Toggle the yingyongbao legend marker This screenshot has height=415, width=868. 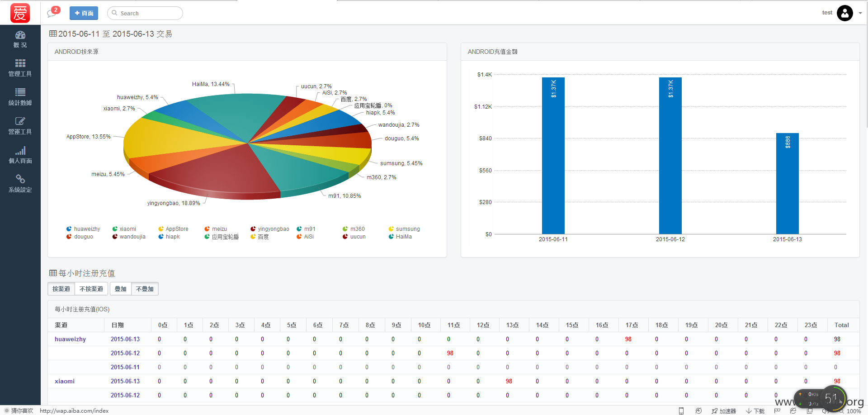point(253,229)
